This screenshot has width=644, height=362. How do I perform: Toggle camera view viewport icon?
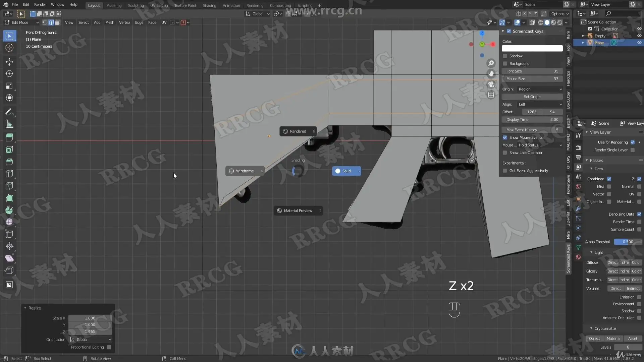click(491, 84)
